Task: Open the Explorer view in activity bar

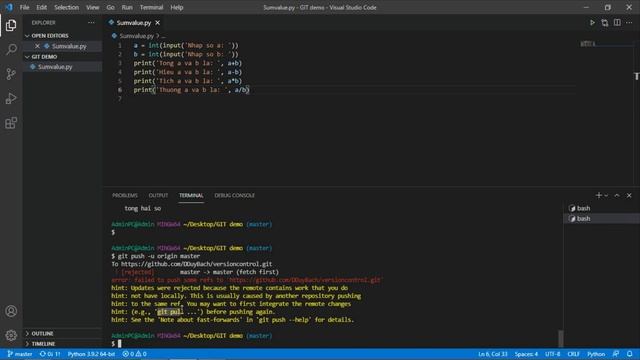Action: (11, 25)
